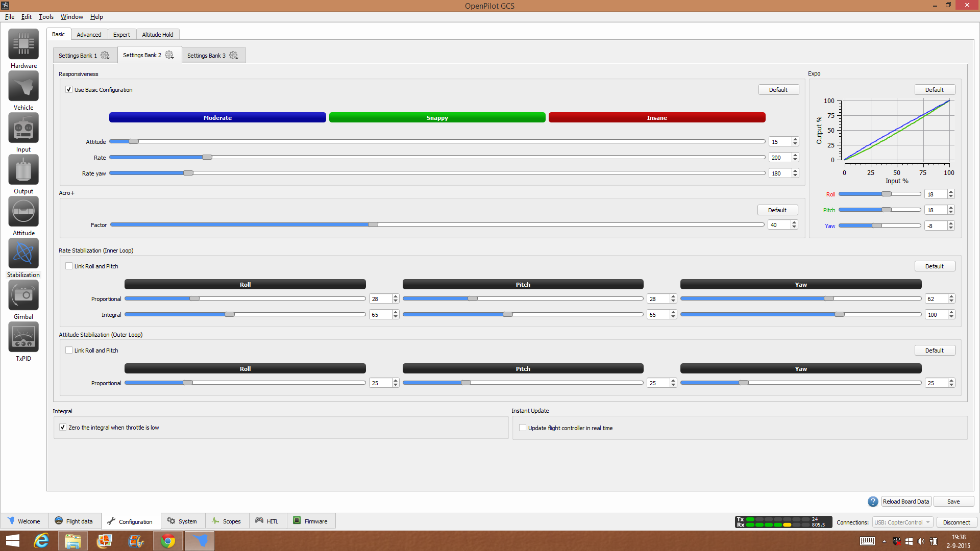Open the Input configuration panel

point(23,128)
